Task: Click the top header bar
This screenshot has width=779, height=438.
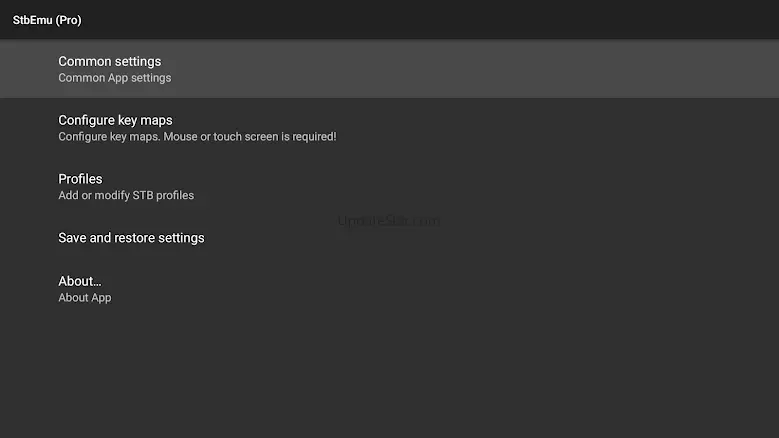Action: pyautogui.click(x=400, y=19)
